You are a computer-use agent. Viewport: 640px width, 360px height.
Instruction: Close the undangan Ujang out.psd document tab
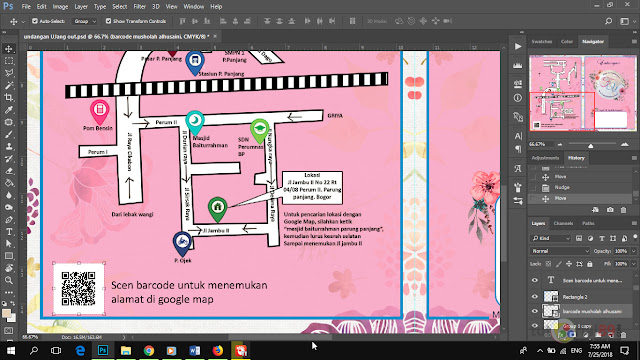pyautogui.click(x=215, y=36)
